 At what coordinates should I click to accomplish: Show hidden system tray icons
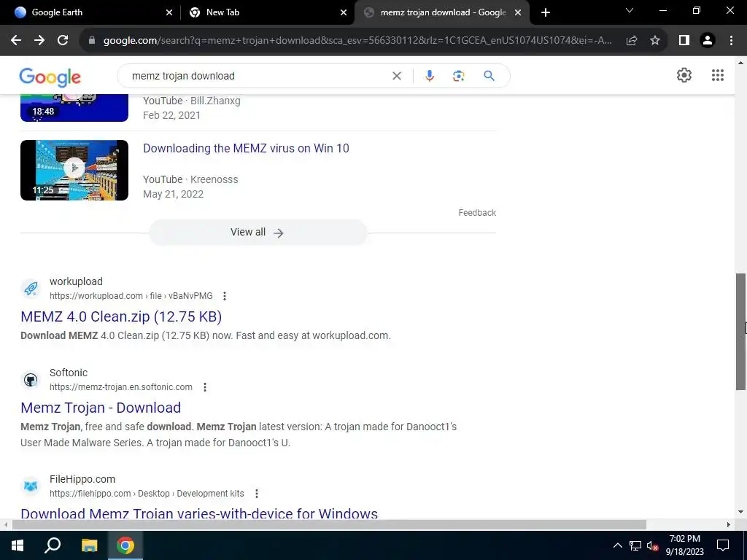point(617,545)
